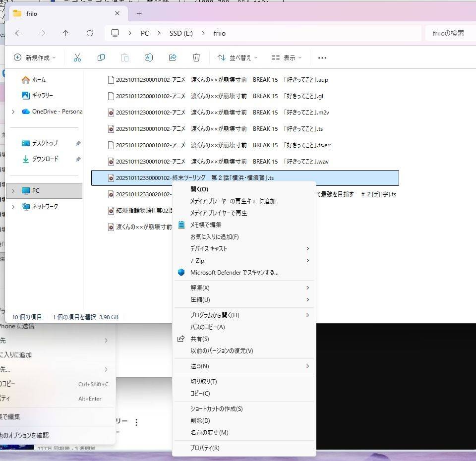Image resolution: width=476 pixels, height=461 pixels.
Task: Choose プロパティ(R) from context menu
Action: [x=205, y=448]
